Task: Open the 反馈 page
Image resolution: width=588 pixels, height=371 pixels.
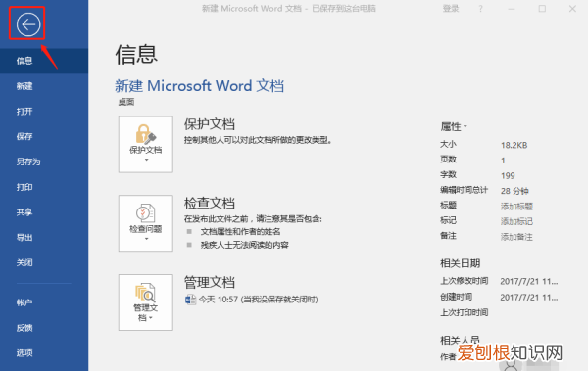Action: click(x=44, y=328)
